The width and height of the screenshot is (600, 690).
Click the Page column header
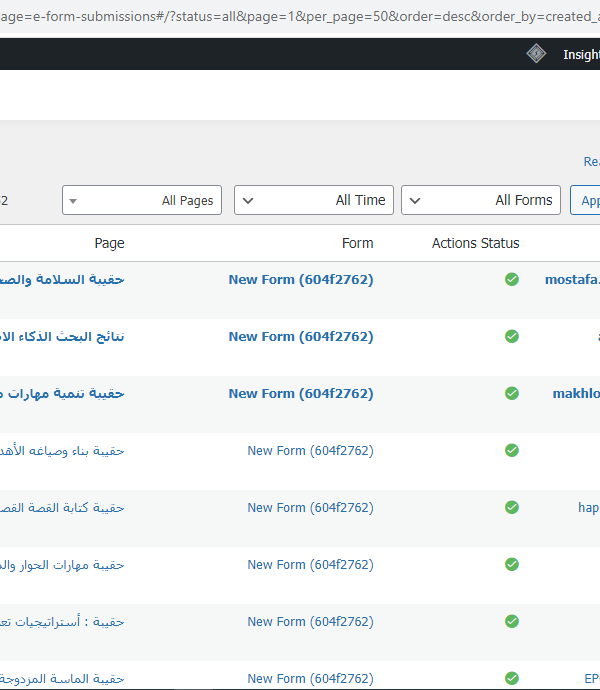tap(109, 243)
